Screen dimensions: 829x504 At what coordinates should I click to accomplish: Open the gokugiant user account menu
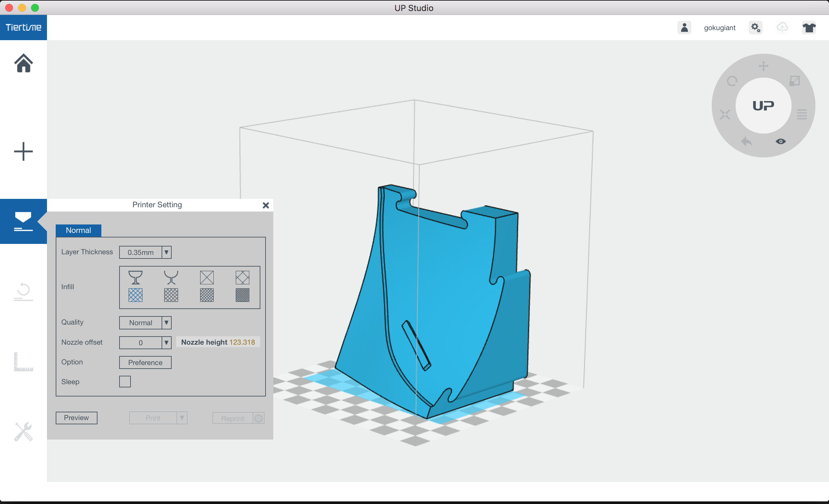tap(719, 28)
